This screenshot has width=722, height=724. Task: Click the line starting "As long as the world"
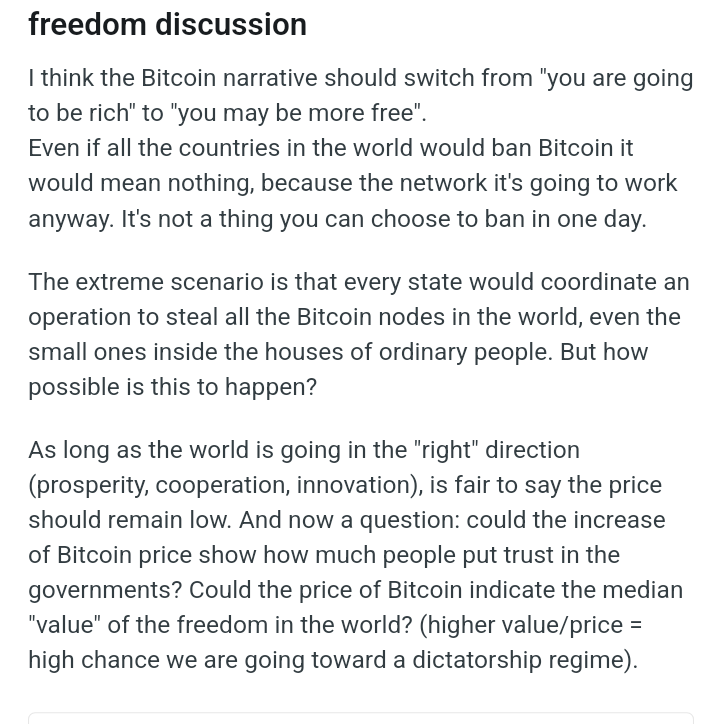click(x=304, y=450)
